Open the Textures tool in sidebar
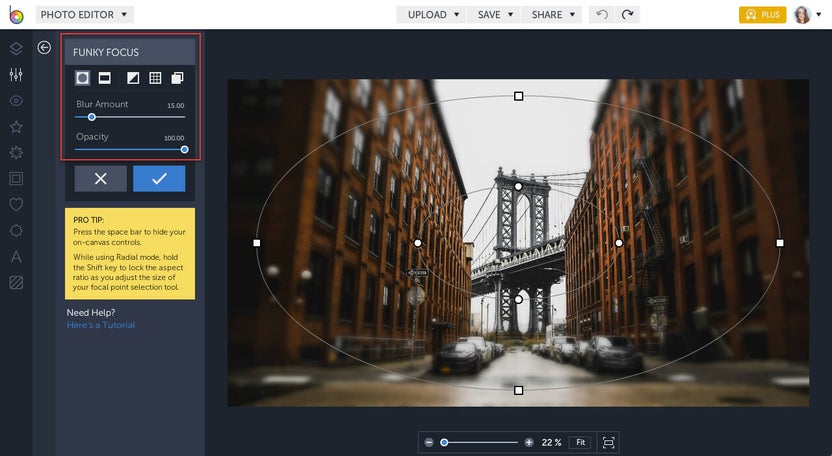Viewport: 832px width, 456px height. click(16, 283)
